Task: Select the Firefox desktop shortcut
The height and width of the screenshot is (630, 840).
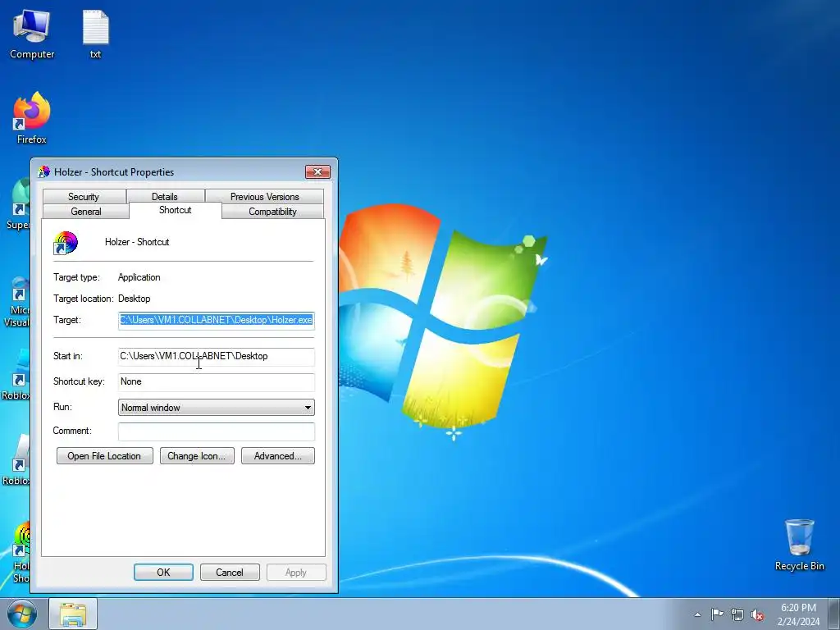Action: pyautogui.click(x=32, y=118)
